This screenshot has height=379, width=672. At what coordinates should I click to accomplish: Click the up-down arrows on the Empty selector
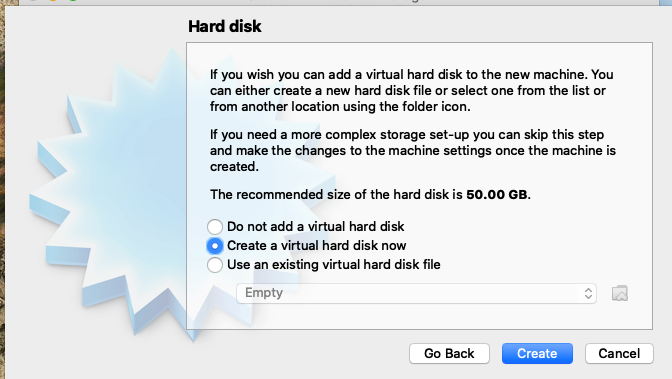point(588,293)
